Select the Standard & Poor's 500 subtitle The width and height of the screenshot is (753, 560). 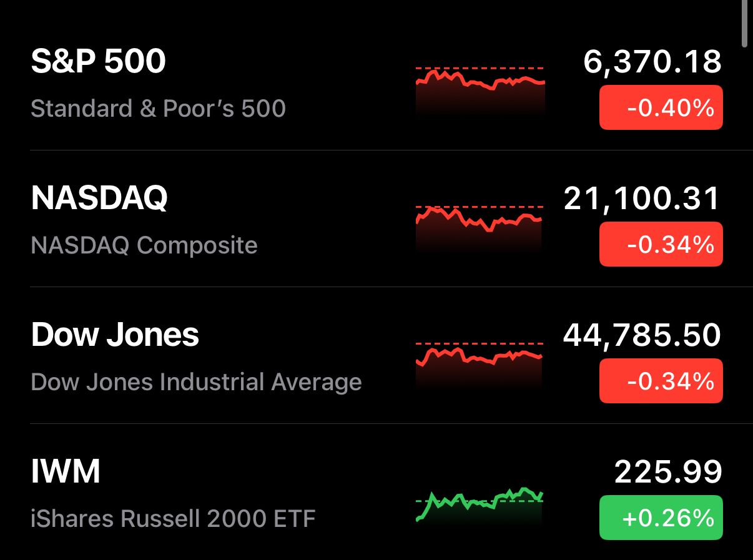coord(158,109)
